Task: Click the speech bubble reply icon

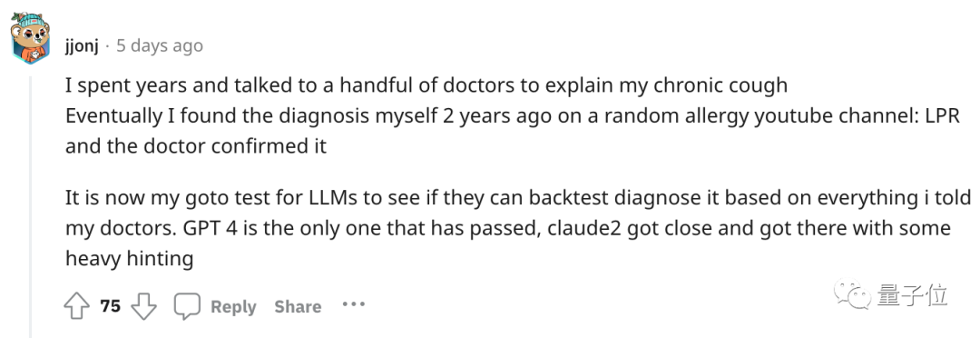Action: (x=187, y=306)
